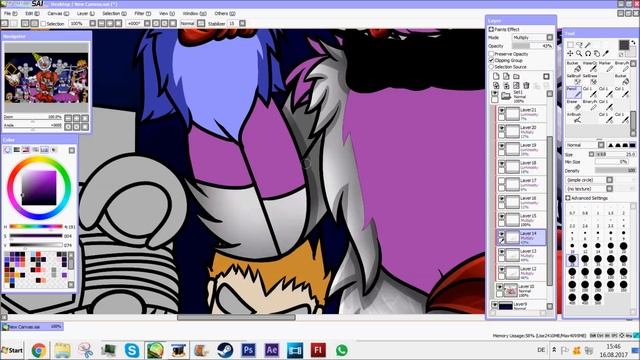Click the New Canvas.sai document tab

(x=33, y=327)
